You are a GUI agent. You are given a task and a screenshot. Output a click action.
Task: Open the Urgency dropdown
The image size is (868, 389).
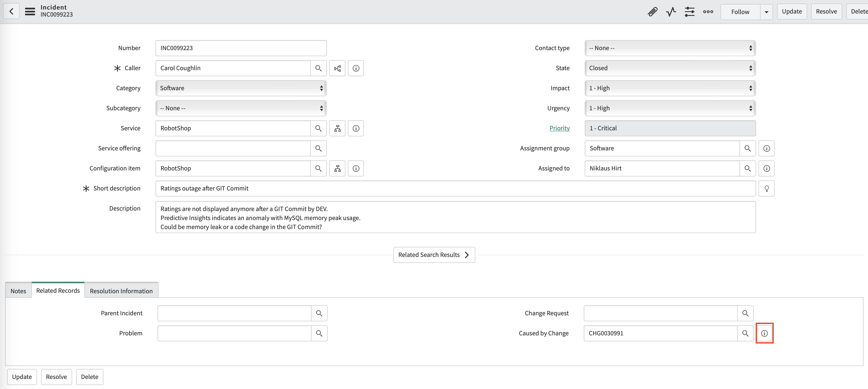pyautogui.click(x=670, y=108)
